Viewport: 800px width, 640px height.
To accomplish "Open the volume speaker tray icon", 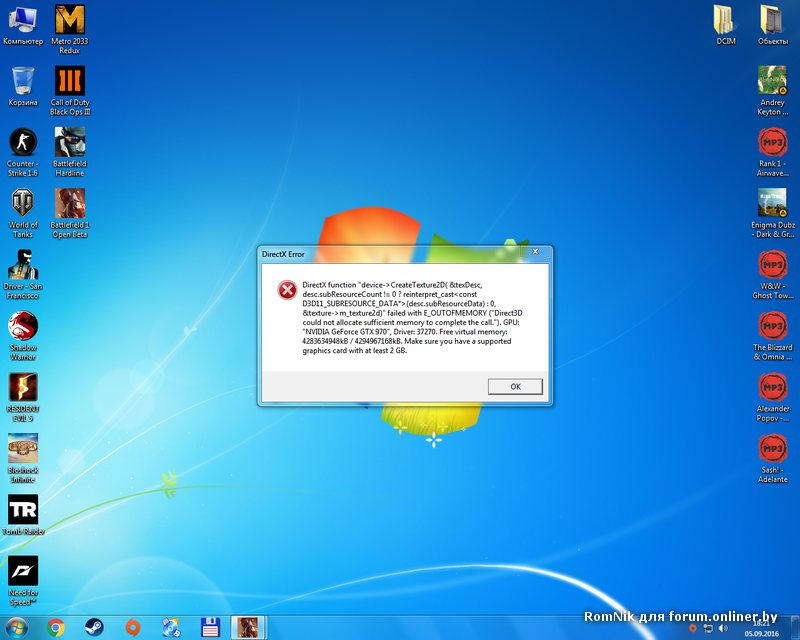I will point(723,628).
